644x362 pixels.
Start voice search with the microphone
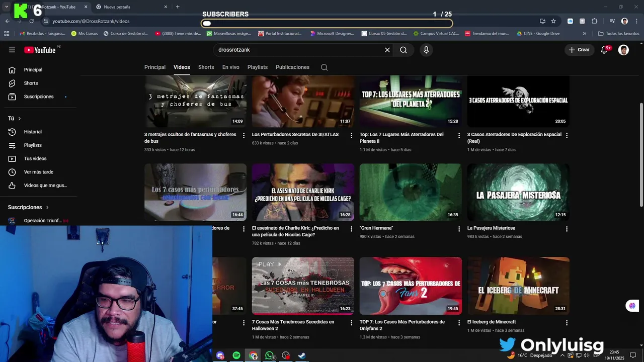tap(426, 50)
